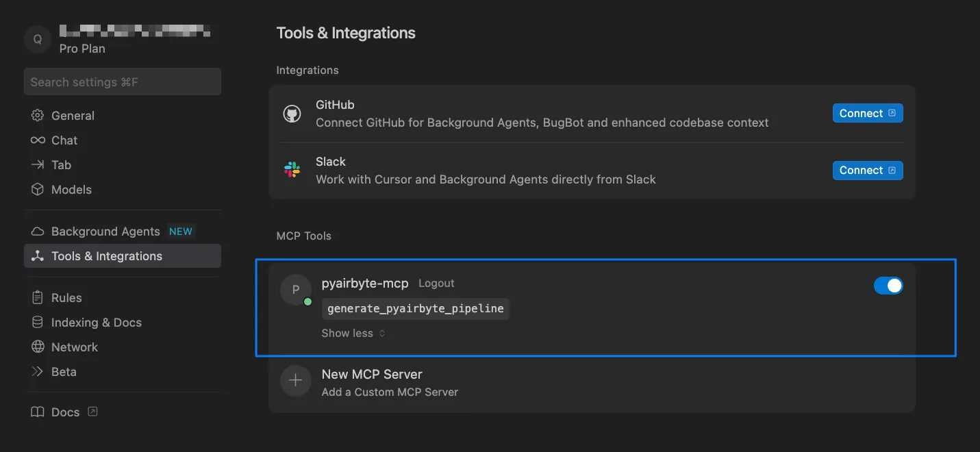Click the Docs book icon
The height and width of the screenshot is (452, 980).
[x=38, y=412]
